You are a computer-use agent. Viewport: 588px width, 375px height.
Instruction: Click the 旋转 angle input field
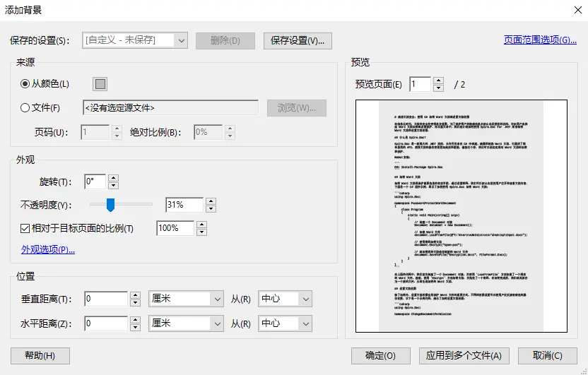[x=95, y=181]
